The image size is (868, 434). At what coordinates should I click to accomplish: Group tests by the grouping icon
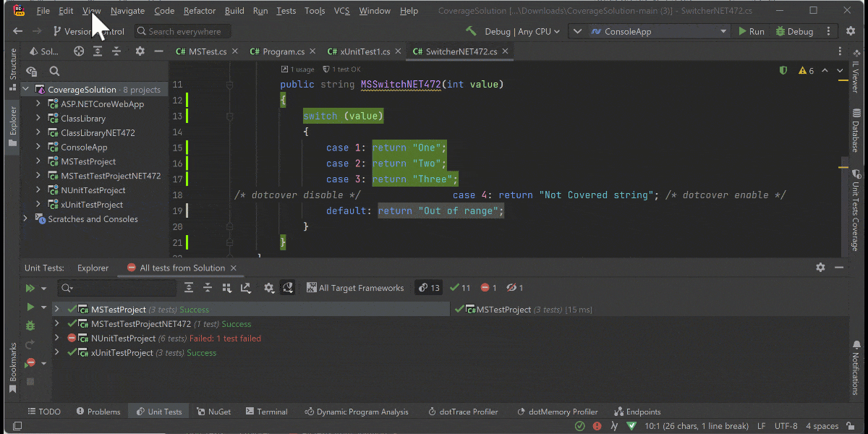click(x=226, y=288)
